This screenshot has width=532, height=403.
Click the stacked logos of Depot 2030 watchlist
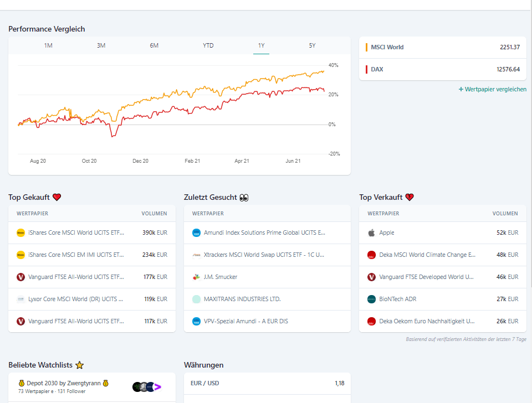(x=146, y=387)
